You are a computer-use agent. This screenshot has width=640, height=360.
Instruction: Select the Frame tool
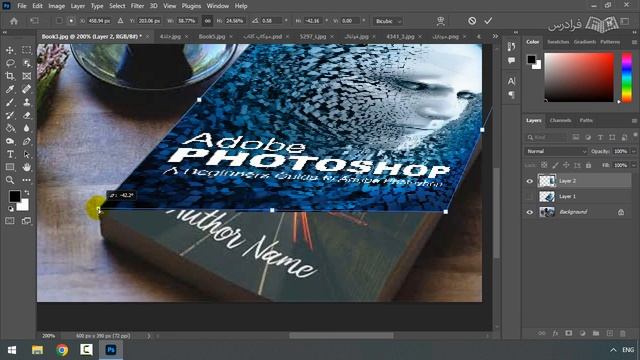point(27,76)
